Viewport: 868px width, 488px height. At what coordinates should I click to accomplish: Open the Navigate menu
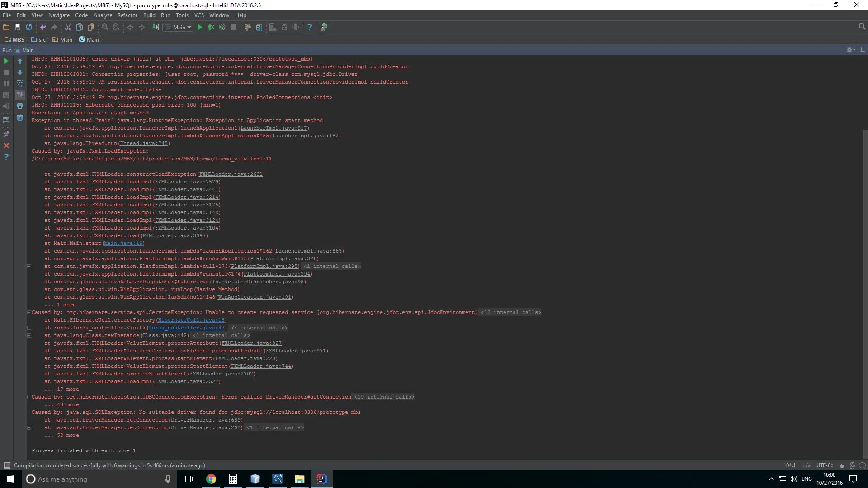click(x=59, y=15)
